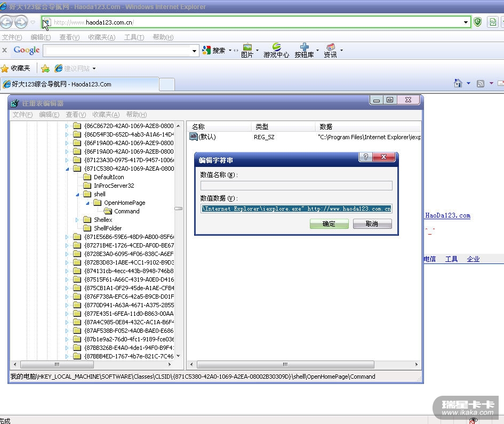Collapse the OpenHomePage key

point(88,203)
